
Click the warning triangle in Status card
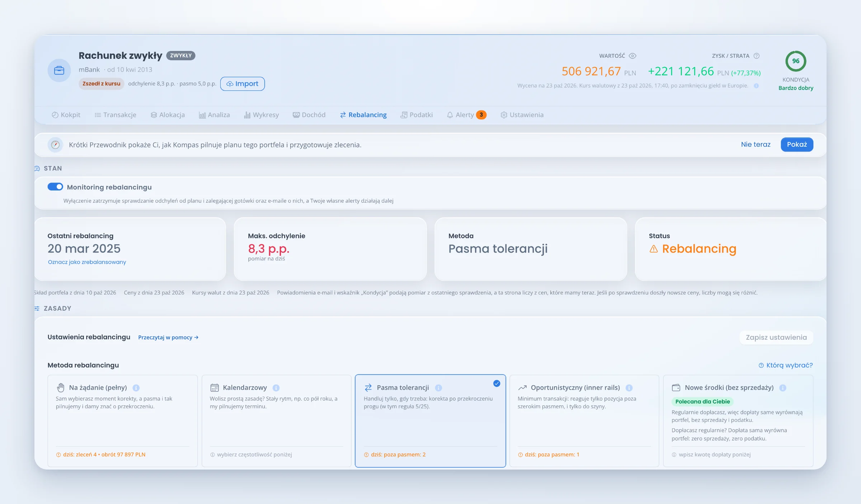[654, 249]
